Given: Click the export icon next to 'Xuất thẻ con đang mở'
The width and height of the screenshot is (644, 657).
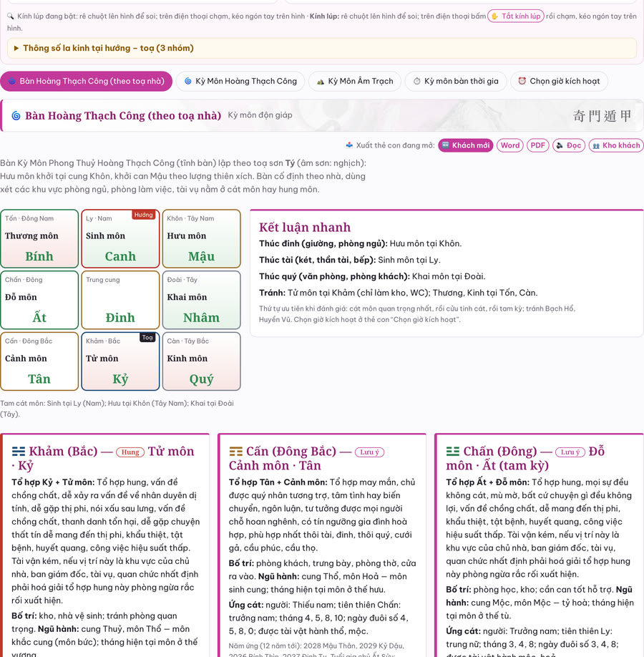Looking at the screenshot, I should pos(349,145).
